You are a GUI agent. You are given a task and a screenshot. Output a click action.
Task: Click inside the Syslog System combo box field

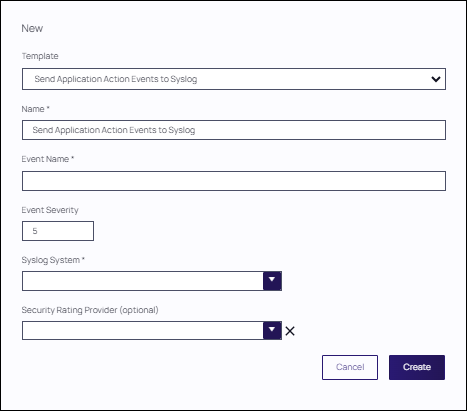coord(143,281)
